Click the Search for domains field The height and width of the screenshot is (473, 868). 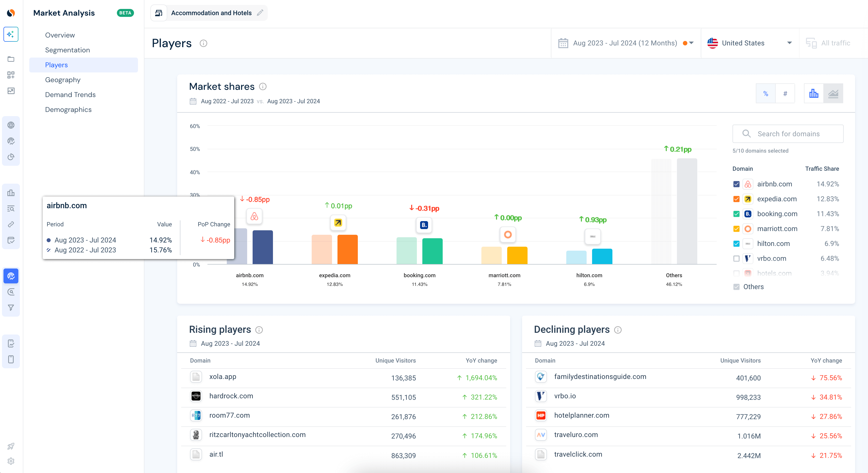[789, 134]
